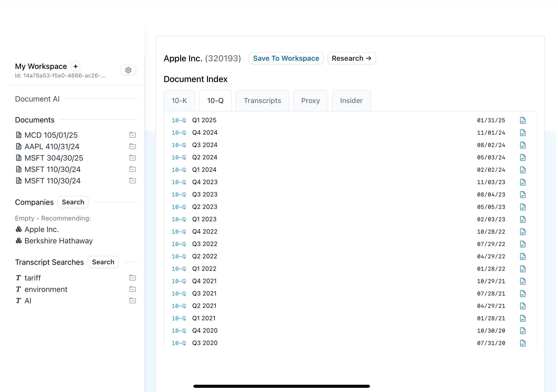Screen dimensions: 558x392
Task: Open the document icon for Q3 2021 10-Q
Action: coord(523,293)
